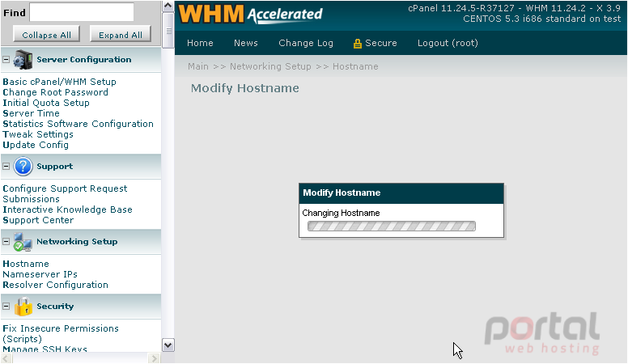Open the Server Time link
This screenshot has height=364, width=628.
tap(32, 113)
